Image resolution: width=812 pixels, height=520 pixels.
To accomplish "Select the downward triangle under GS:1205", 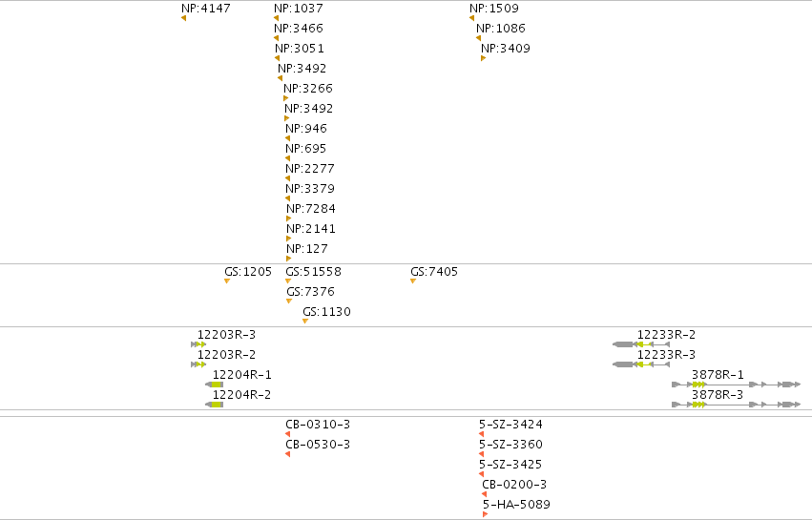I will (x=227, y=281).
